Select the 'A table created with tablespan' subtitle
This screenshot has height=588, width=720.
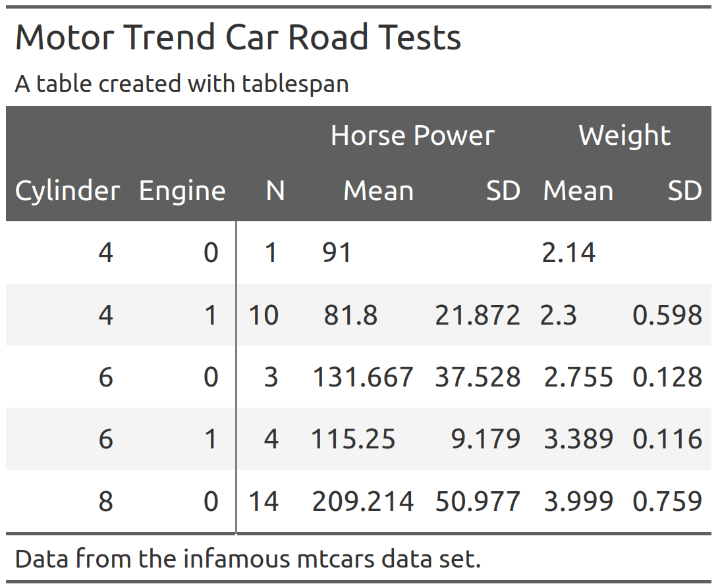(182, 84)
